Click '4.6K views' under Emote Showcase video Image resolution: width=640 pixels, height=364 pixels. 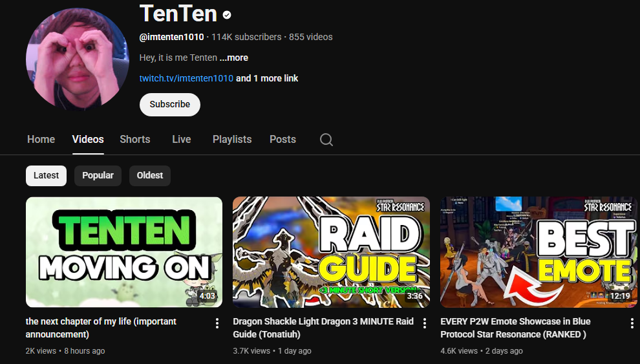(459, 351)
